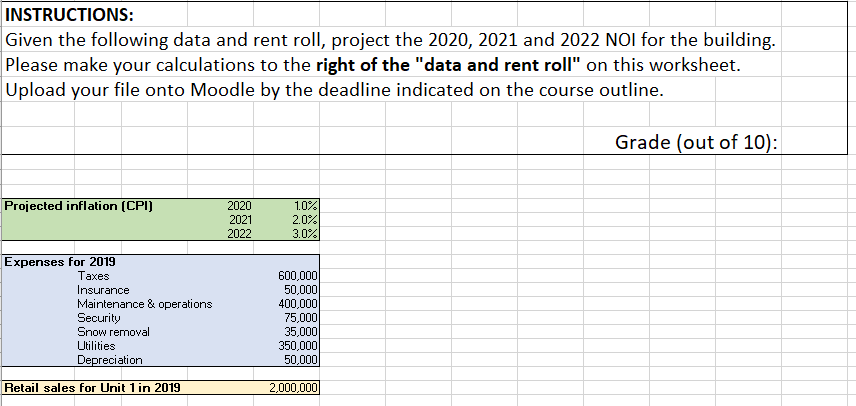This screenshot has height=406, width=856.
Task: Select the 600,000 Taxes amount
Action: 298,276
